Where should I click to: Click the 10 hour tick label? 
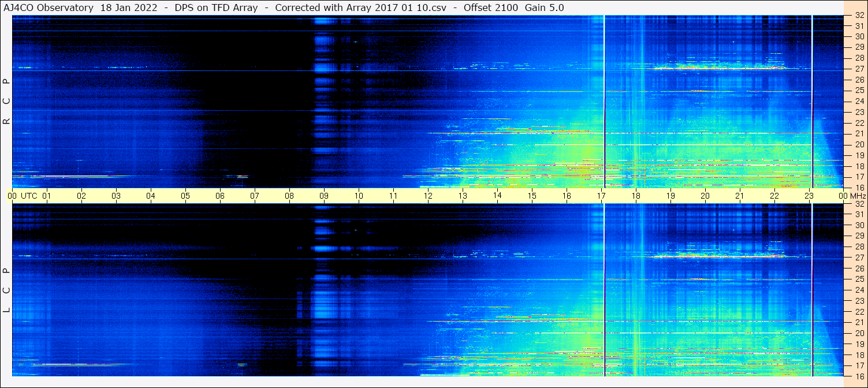(x=359, y=196)
